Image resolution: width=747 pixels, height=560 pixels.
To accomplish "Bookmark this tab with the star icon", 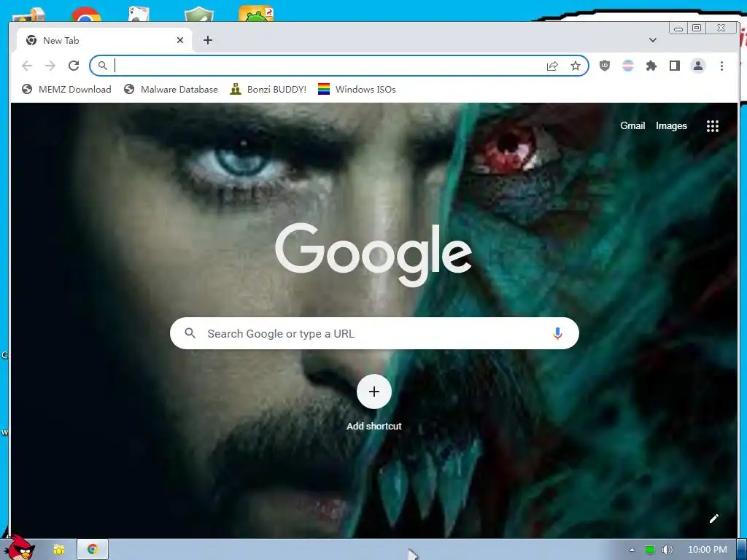I will point(576,66).
